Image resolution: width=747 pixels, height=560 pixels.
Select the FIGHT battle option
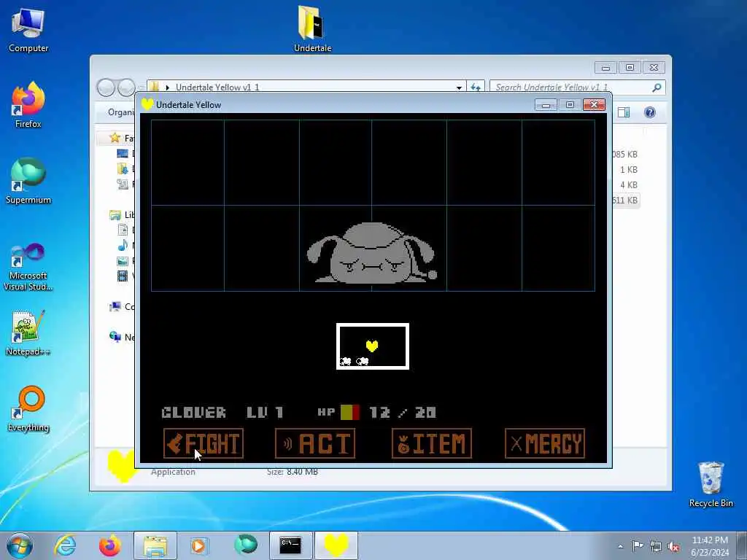click(x=204, y=443)
